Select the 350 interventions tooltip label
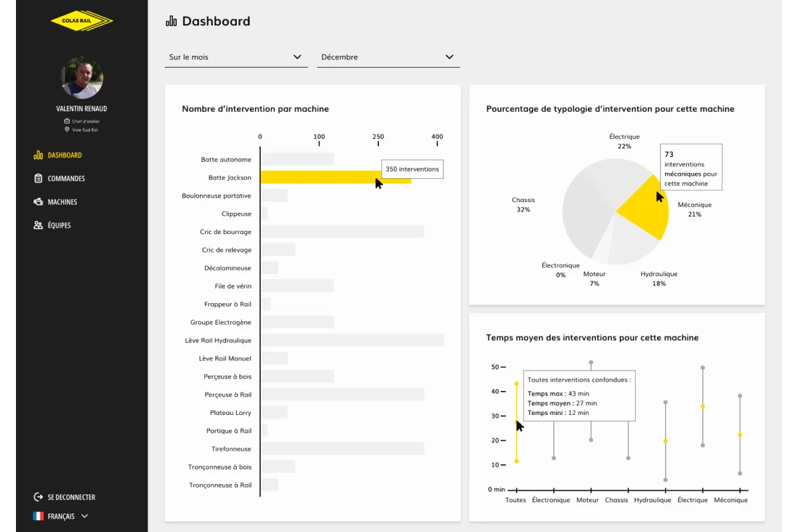The width and height of the screenshot is (798, 532). 412,169
